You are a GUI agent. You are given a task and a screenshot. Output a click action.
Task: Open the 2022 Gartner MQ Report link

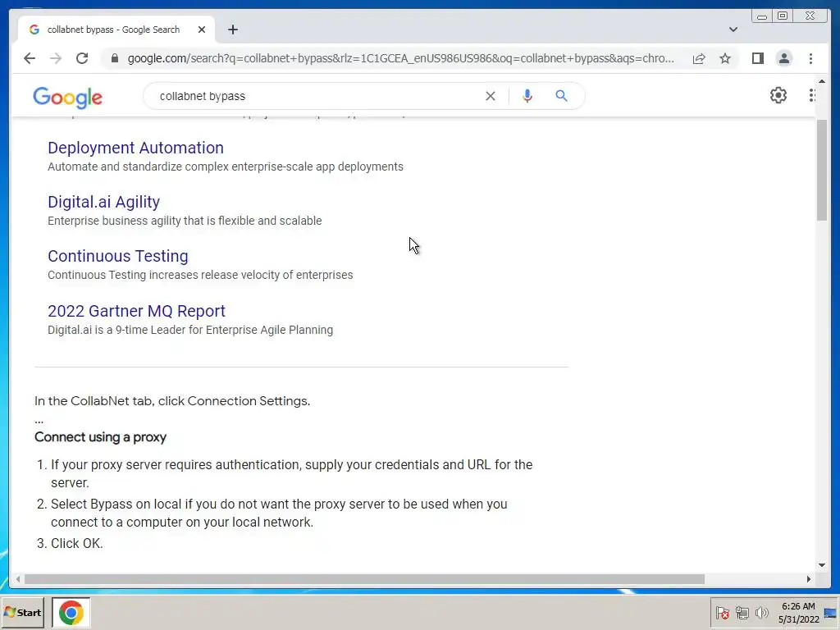(136, 311)
